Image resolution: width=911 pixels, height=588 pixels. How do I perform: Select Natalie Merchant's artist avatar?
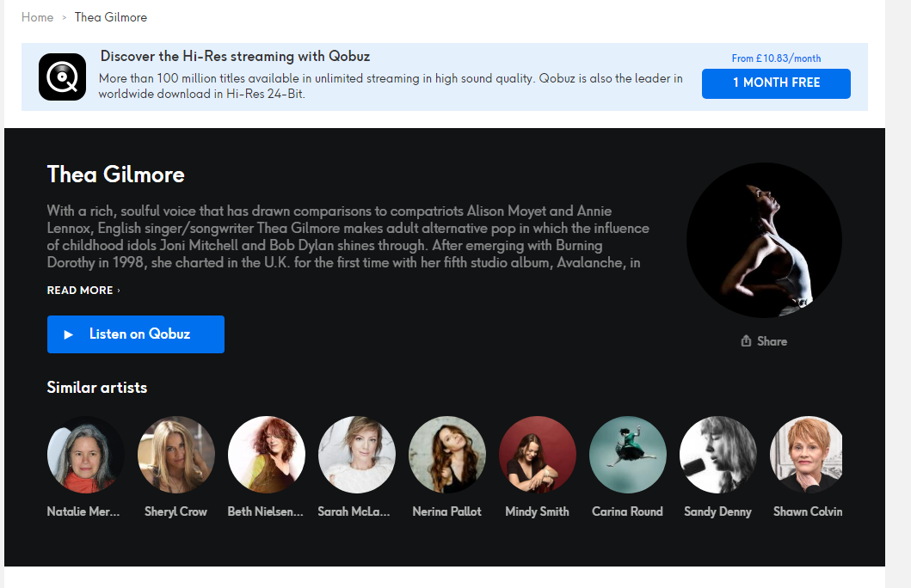coord(86,455)
